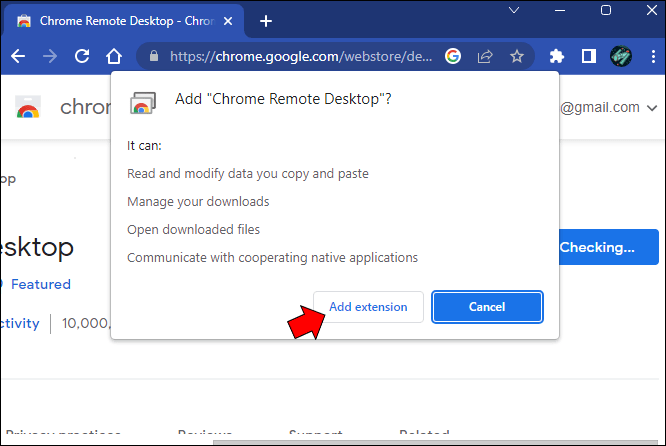Screen dimensions: 666x446
Task: Open the Extensions puzzle icon
Action: coord(556,56)
